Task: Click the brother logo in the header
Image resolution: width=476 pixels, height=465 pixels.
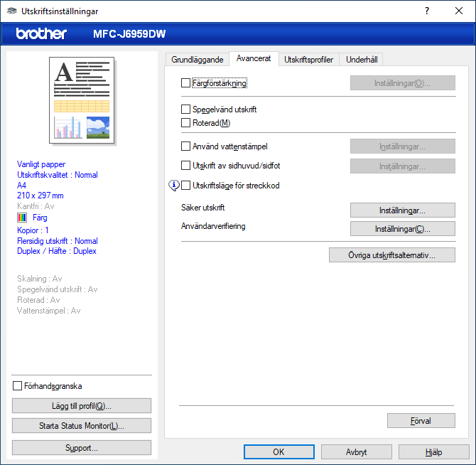Action: point(41,33)
